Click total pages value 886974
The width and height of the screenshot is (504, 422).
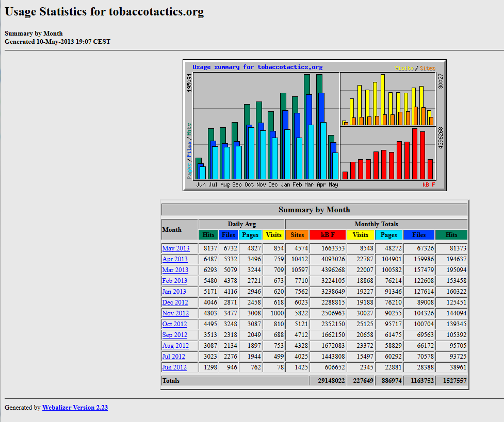(391, 381)
